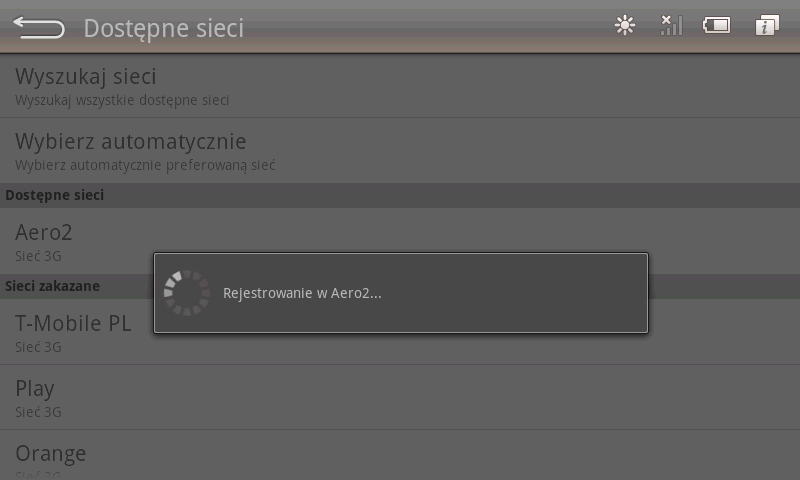This screenshot has height=480, width=800.
Task: Select 'Wyszukaj sieci' option
Action: coord(85,76)
